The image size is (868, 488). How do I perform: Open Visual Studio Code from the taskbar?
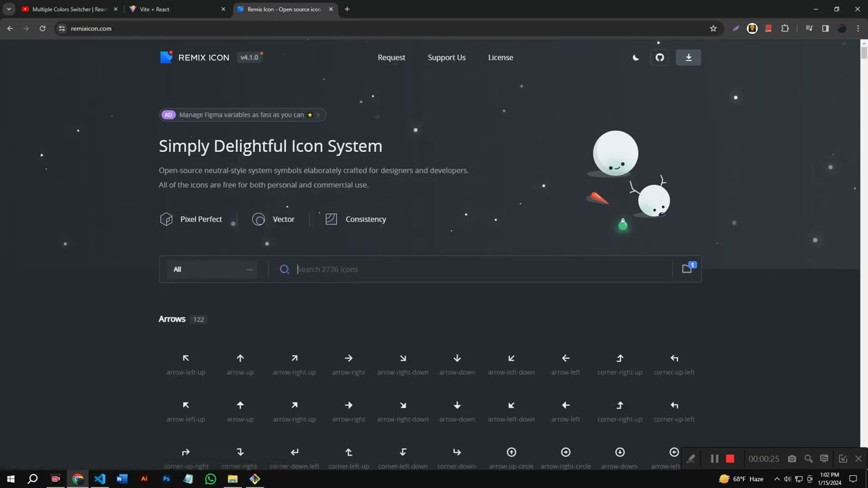point(100,479)
